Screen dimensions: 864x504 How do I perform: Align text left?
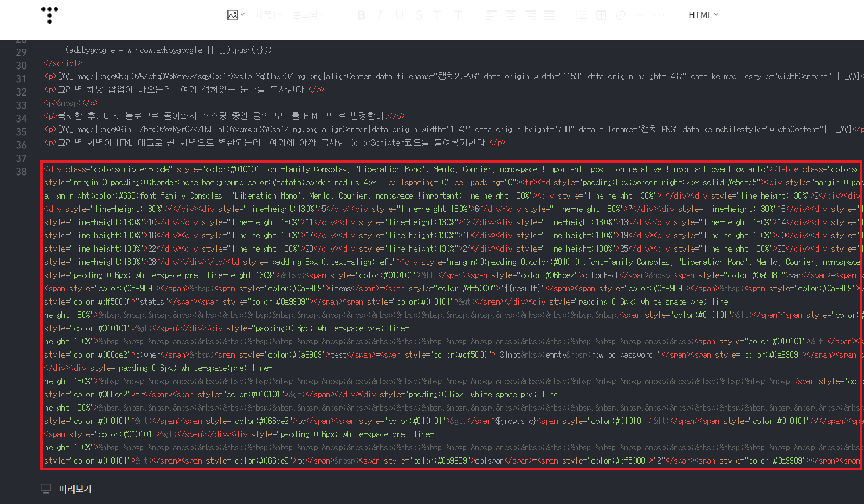491,15
